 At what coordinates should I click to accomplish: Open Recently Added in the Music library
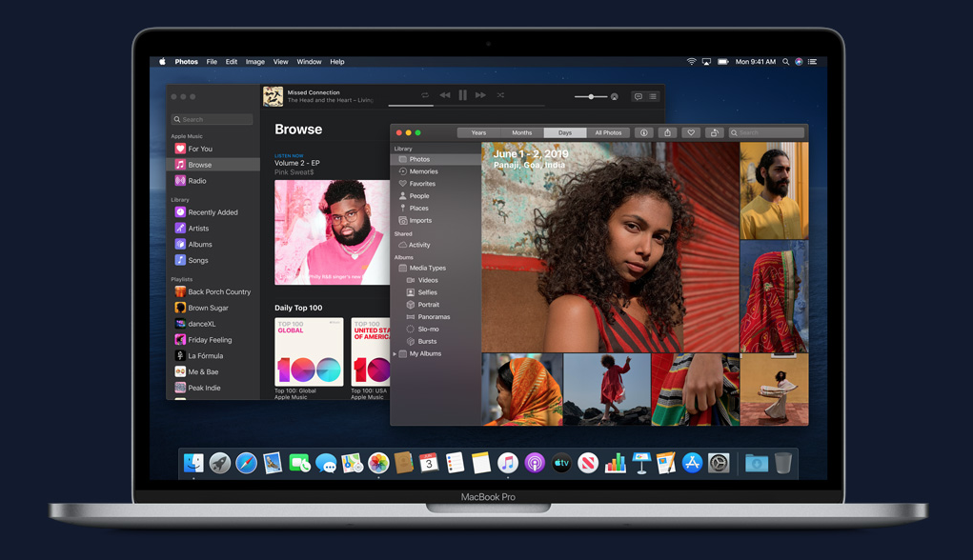(213, 212)
